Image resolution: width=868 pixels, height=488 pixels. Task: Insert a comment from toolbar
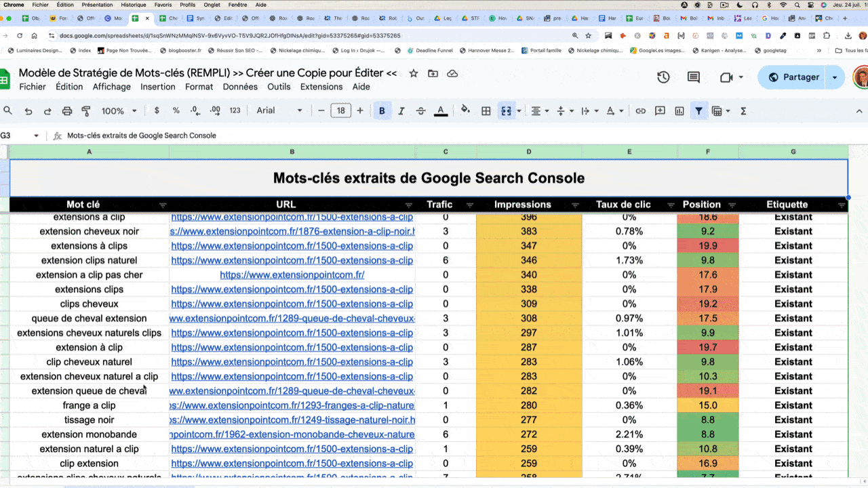pos(660,110)
